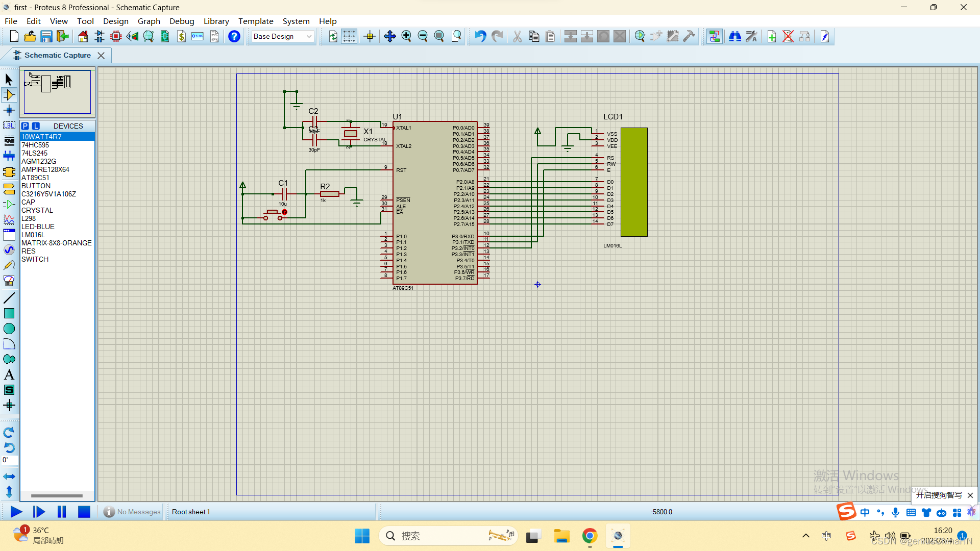Viewport: 980px width, 551px height.
Task: Open Windows Start menu
Action: click(362, 536)
